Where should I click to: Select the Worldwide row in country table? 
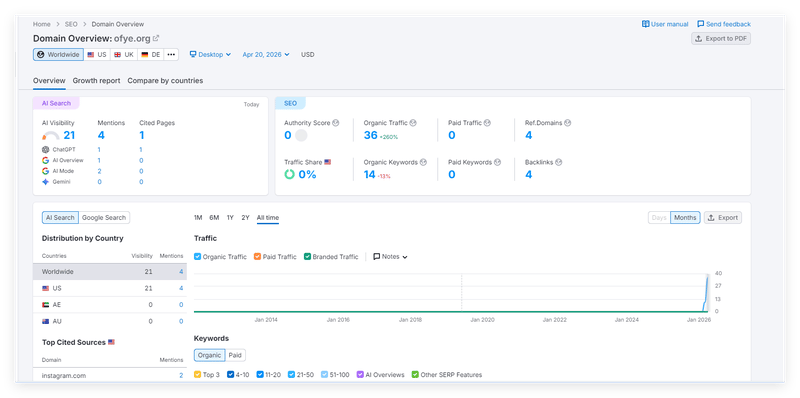pyautogui.click(x=110, y=271)
